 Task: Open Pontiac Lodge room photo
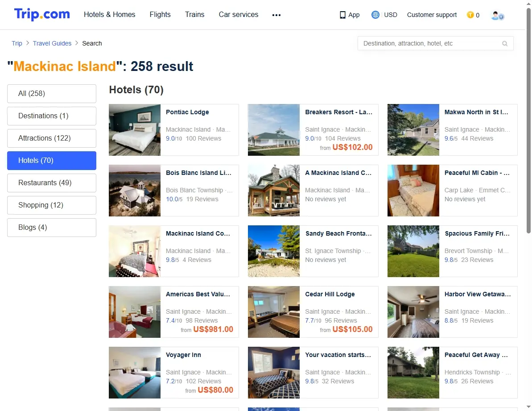tap(135, 130)
